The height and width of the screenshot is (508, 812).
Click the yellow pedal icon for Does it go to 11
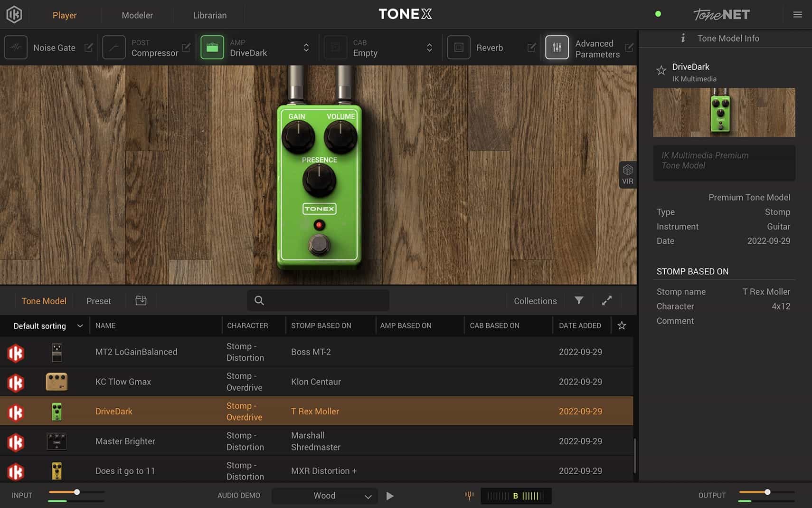[x=57, y=471]
